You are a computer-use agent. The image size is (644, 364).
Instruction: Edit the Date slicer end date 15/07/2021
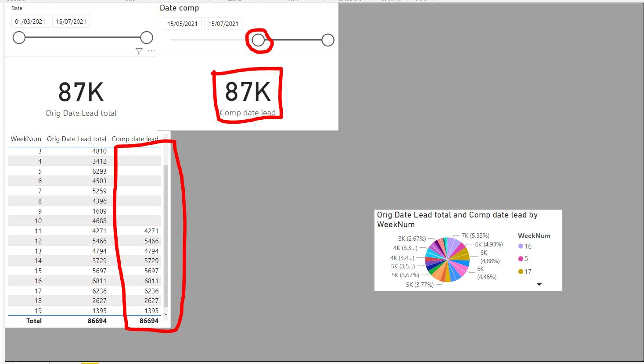pos(71,21)
